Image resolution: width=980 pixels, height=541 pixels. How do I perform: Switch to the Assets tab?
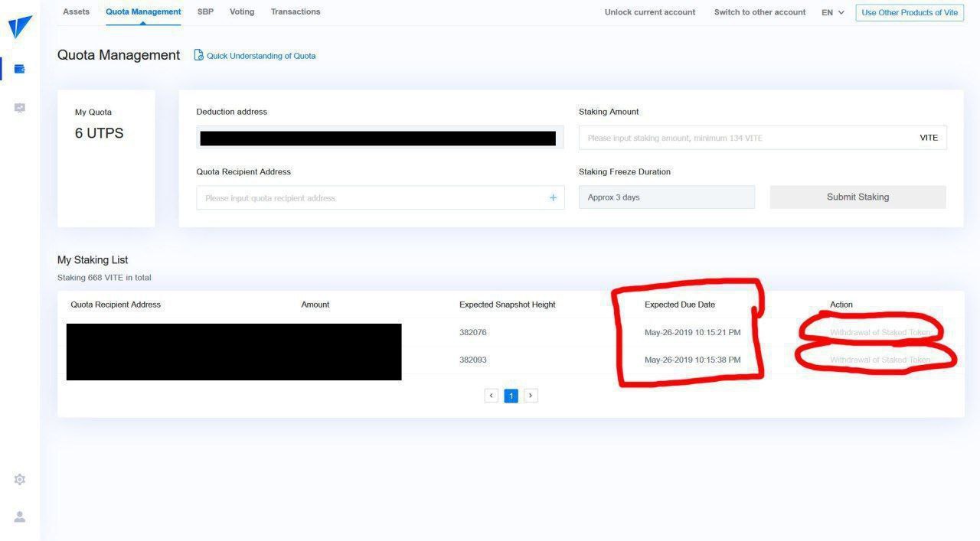(x=76, y=11)
